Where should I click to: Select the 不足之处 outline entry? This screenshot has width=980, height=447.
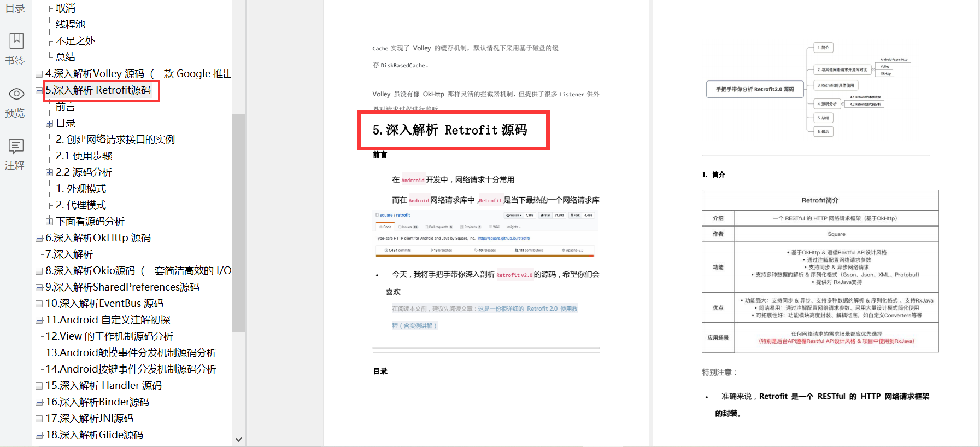[75, 40]
